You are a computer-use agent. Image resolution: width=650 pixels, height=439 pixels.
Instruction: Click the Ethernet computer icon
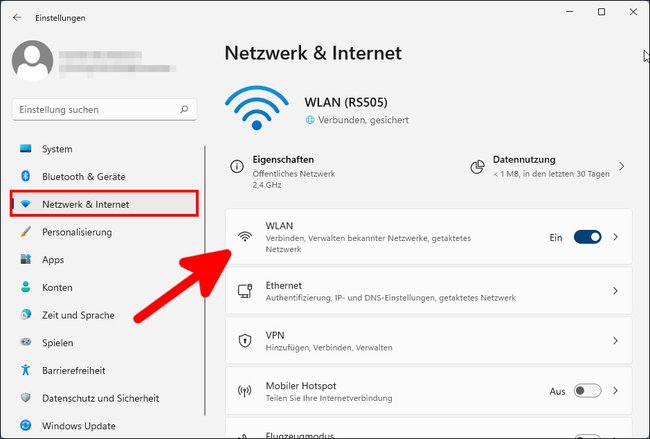245,291
